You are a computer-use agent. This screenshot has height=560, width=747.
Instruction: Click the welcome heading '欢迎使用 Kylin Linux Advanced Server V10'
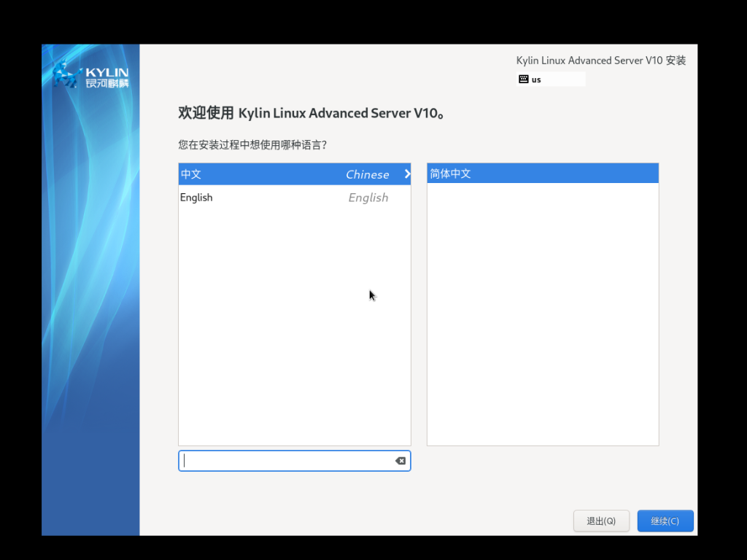coord(311,113)
